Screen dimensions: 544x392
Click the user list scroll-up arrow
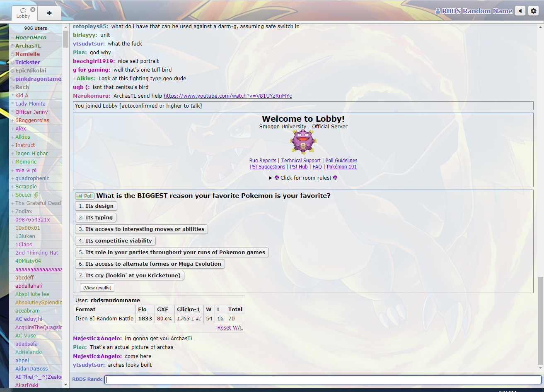click(65, 27)
